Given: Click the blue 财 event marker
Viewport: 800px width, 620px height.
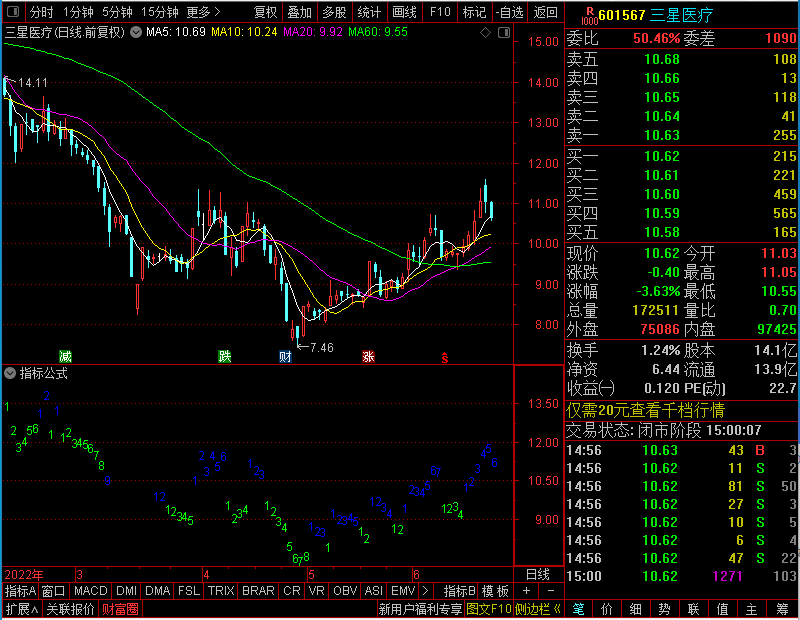Looking at the screenshot, I should pyautogui.click(x=285, y=356).
